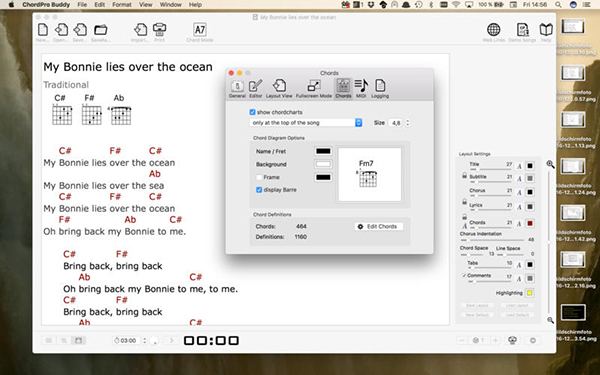600x375 pixels.
Task: Open the Format menu
Action: pos(122,5)
